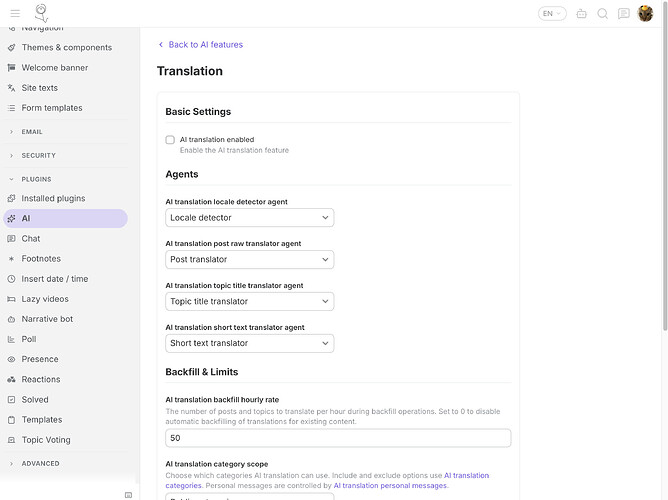The image size is (668, 500).
Task: Click the Site texts language icon
Action: point(12,88)
